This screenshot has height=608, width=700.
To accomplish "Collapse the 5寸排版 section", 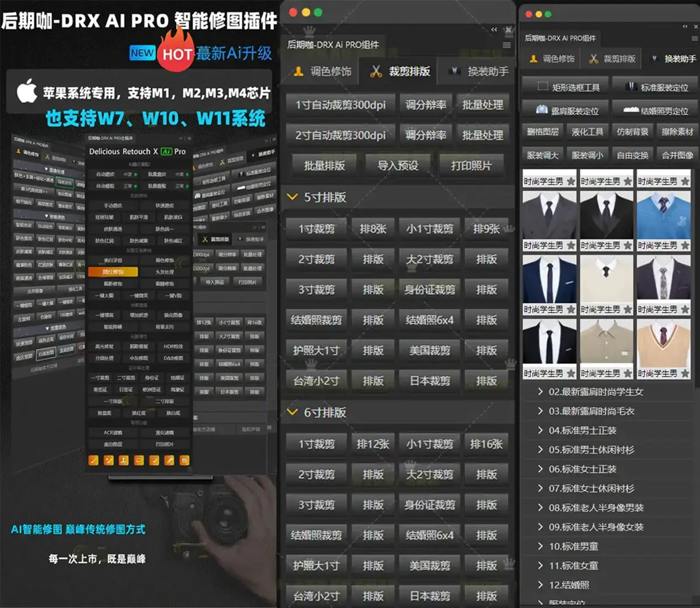I will click(x=292, y=197).
